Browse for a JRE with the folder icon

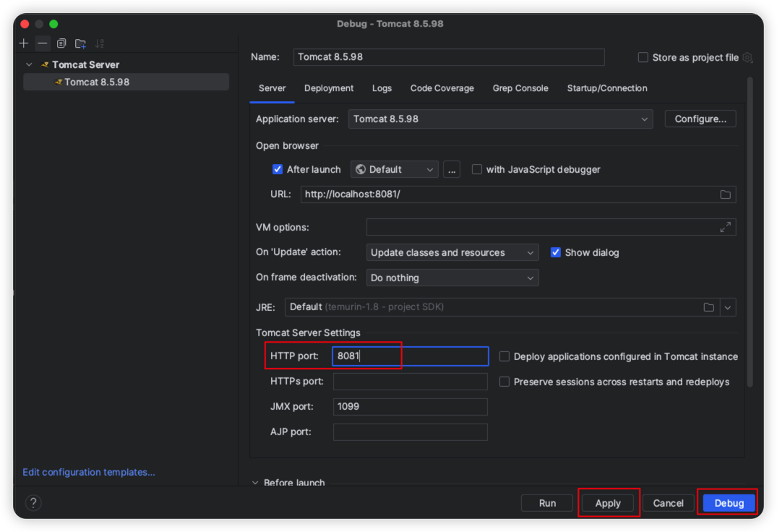(708, 307)
